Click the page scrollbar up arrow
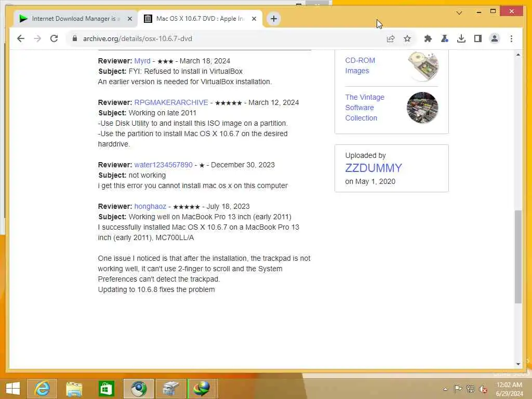 [x=518, y=54]
